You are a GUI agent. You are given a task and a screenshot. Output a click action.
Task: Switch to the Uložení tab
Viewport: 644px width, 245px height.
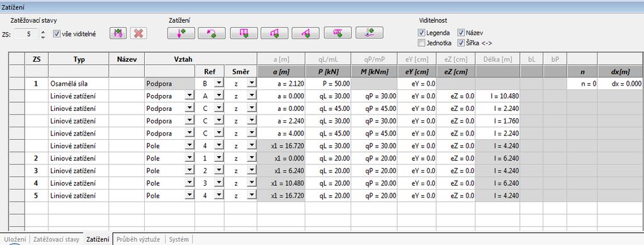coord(15,239)
